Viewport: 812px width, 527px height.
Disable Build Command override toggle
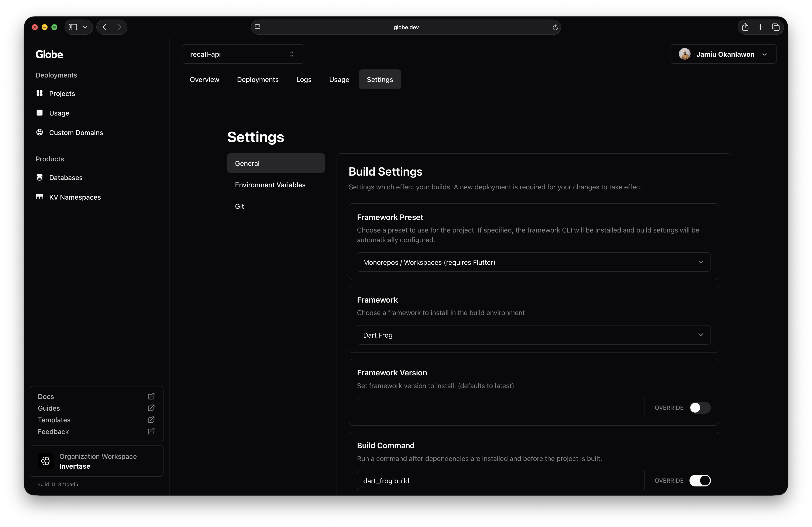coord(700,481)
